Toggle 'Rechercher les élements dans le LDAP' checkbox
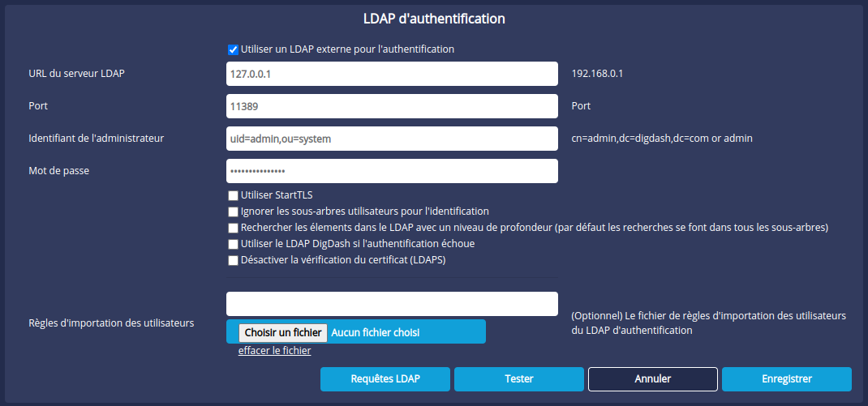Screen dimensions: 868x406 (x=233, y=228)
